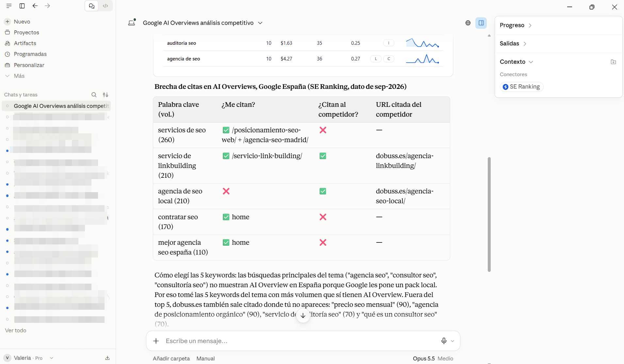This screenshot has width=624, height=364.
Task: Click the C badge in agencia de seo row
Action: pyautogui.click(x=388, y=59)
